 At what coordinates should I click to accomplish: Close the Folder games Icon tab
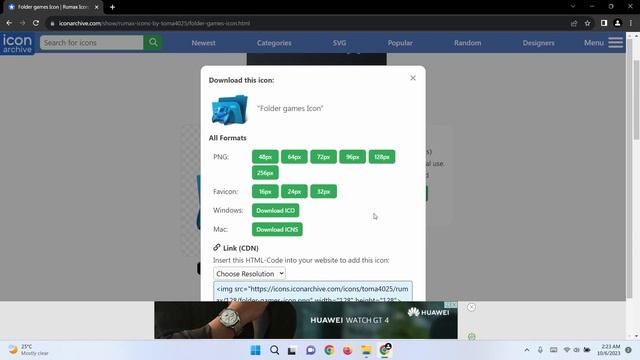click(96, 7)
